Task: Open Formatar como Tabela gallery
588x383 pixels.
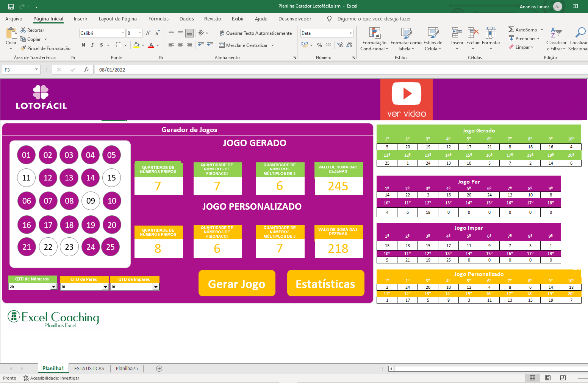Action: [x=406, y=39]
